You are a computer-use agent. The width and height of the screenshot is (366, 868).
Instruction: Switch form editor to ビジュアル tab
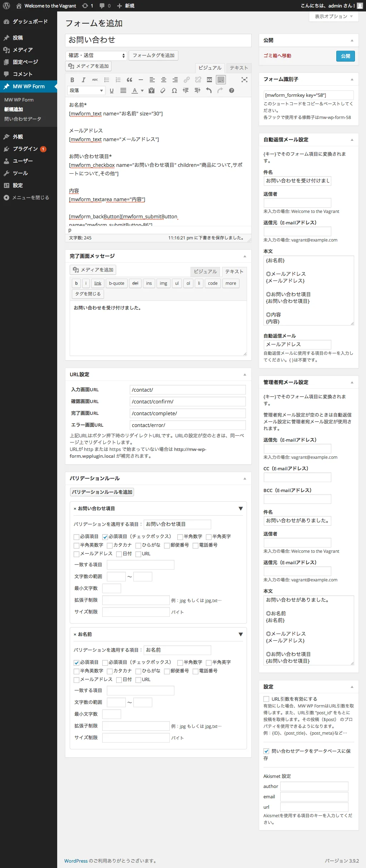tap(210, 68)
